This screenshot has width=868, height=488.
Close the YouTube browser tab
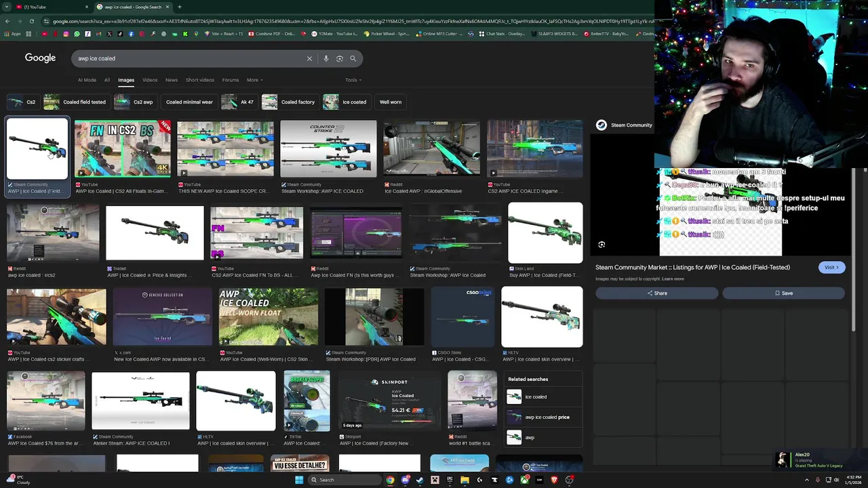(86, 7)
